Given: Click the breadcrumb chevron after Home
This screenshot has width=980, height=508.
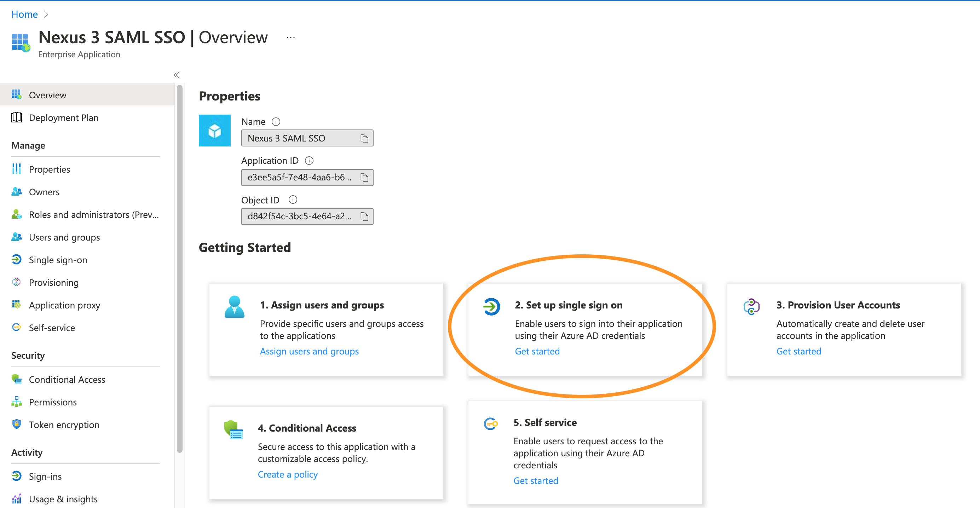Looking at the screenshot, I should [x=46, y=15].
